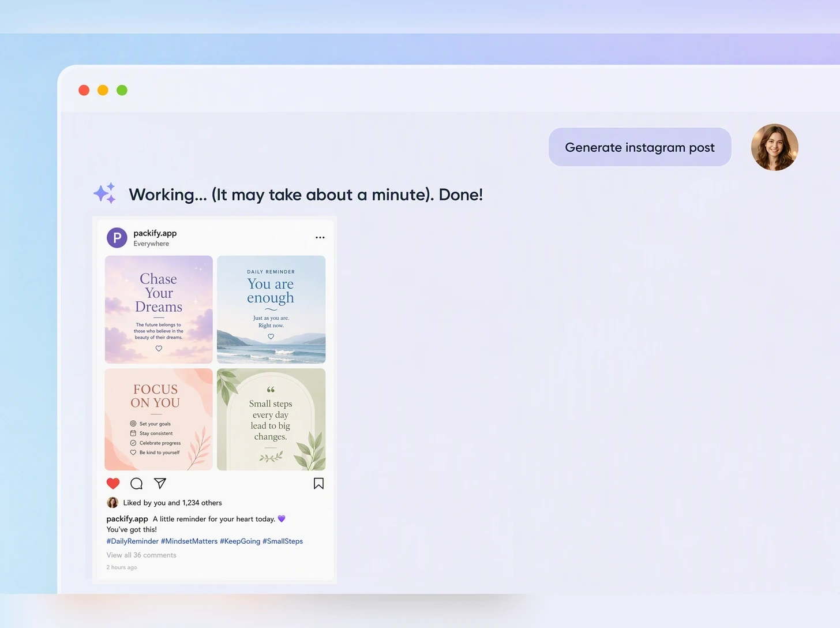Save post with the bookmark icon
840x628 pixels.
pyautogui.click(x=318, y=484)
